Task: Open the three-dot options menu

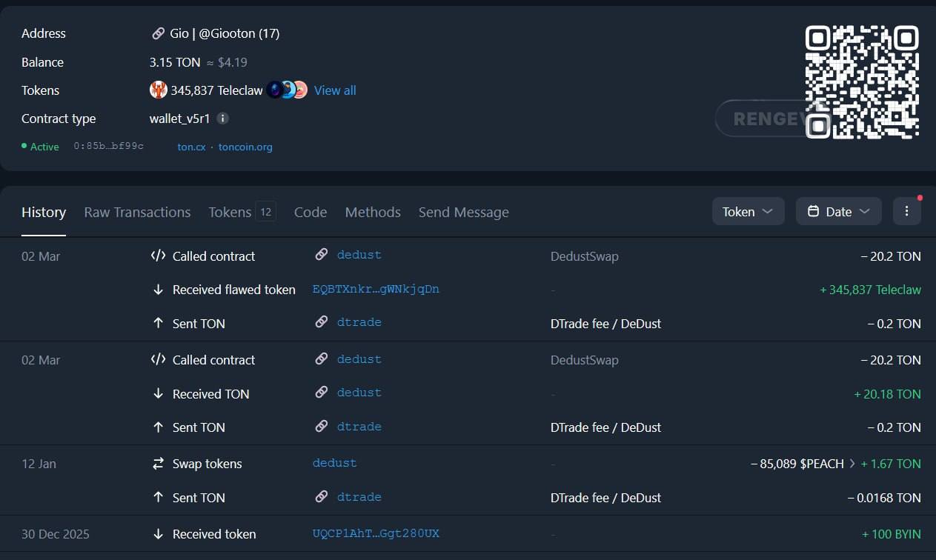Action: pyautogui.click(x=906, y=211)
